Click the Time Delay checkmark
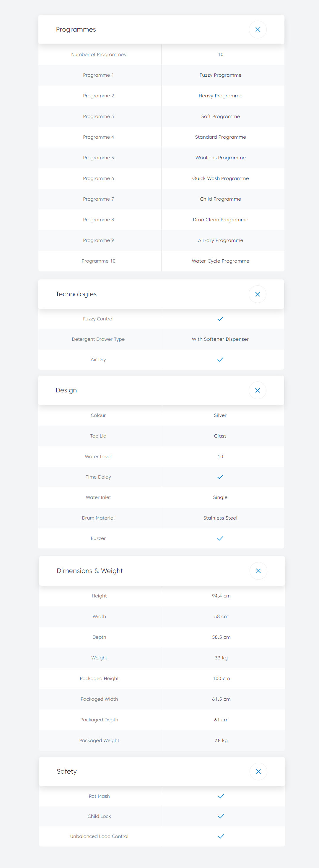 (x=220, y=477)
